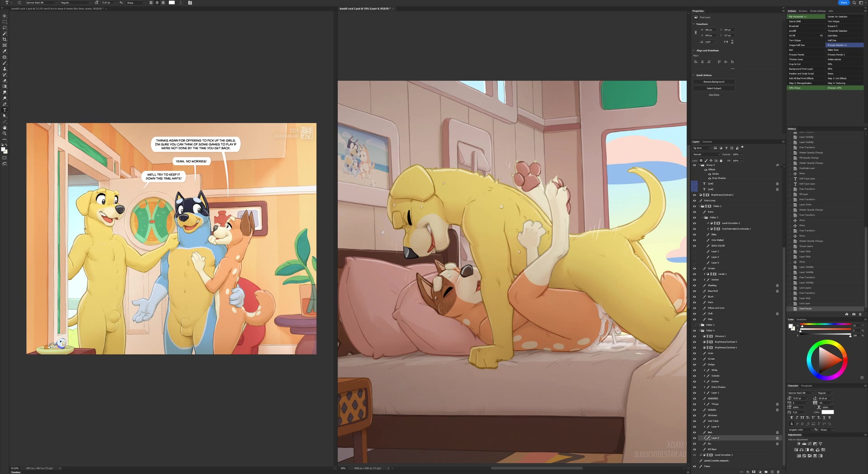Toggle visibility of Drop Shadow effect
This screenshot has height=474, width=868.
(710, 178)
